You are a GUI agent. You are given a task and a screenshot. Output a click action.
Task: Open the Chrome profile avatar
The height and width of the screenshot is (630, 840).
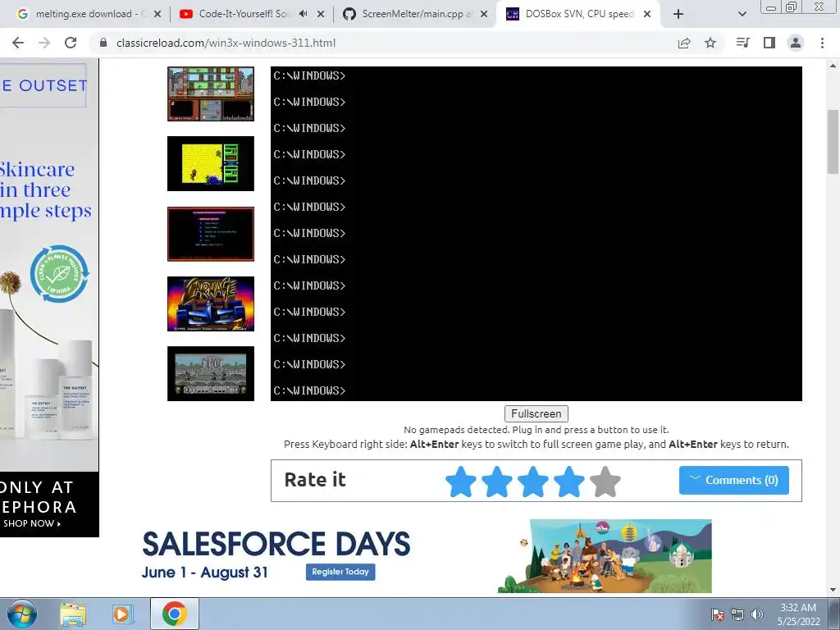pos(796,43)
